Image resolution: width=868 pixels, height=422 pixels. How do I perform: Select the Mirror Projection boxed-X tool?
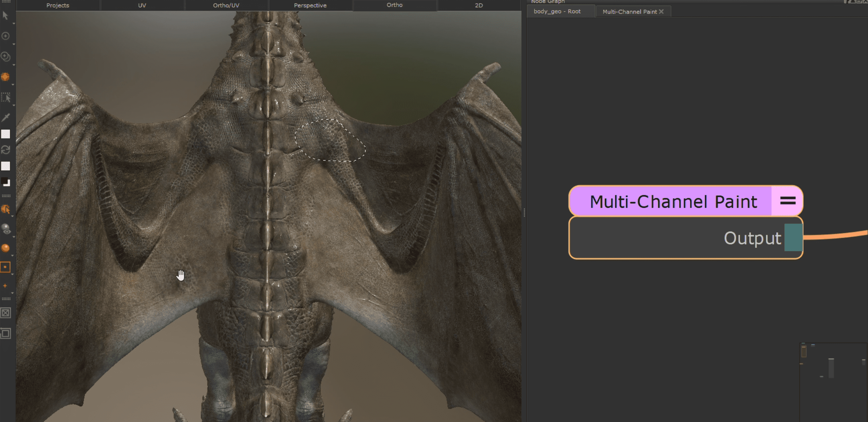click(x=6, y=313)
